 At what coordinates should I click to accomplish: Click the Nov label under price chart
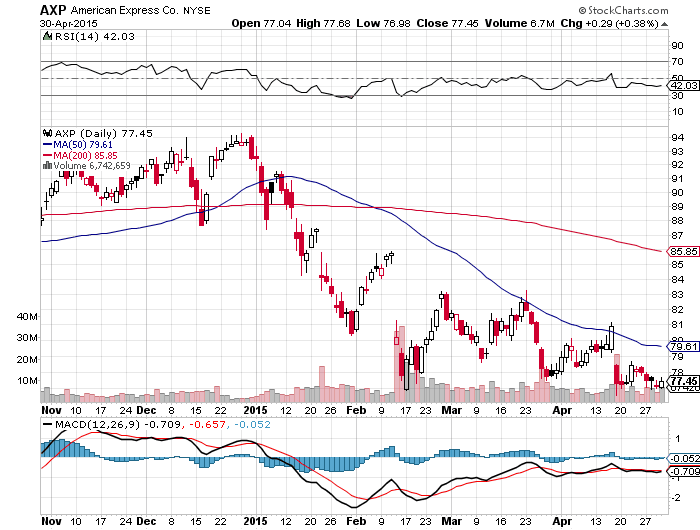pyautogui.click(x=51, y=410)
